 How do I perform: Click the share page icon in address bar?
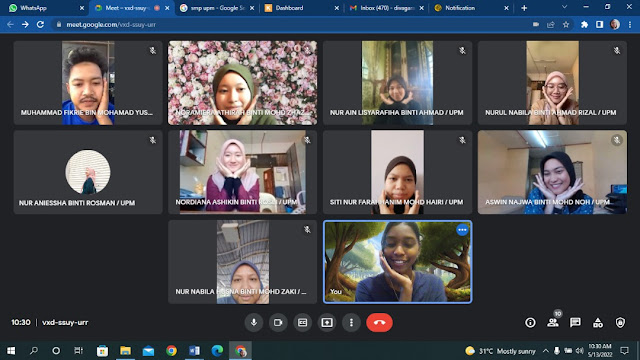coord(551,24)
